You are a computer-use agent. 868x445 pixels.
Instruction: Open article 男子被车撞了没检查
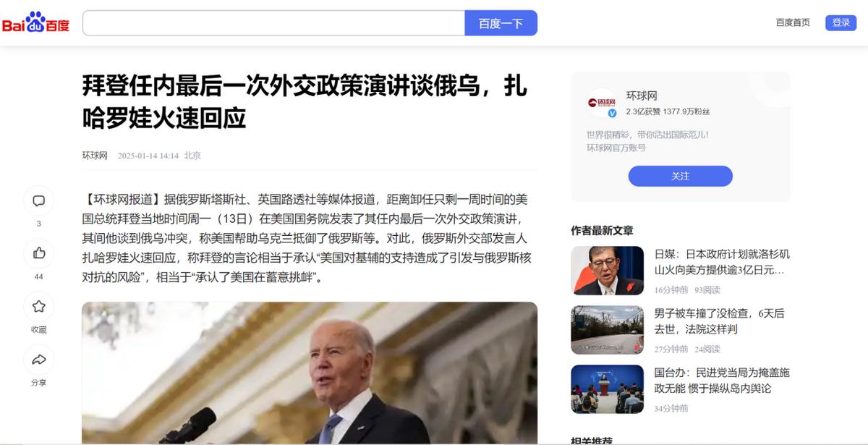point(719,321)
